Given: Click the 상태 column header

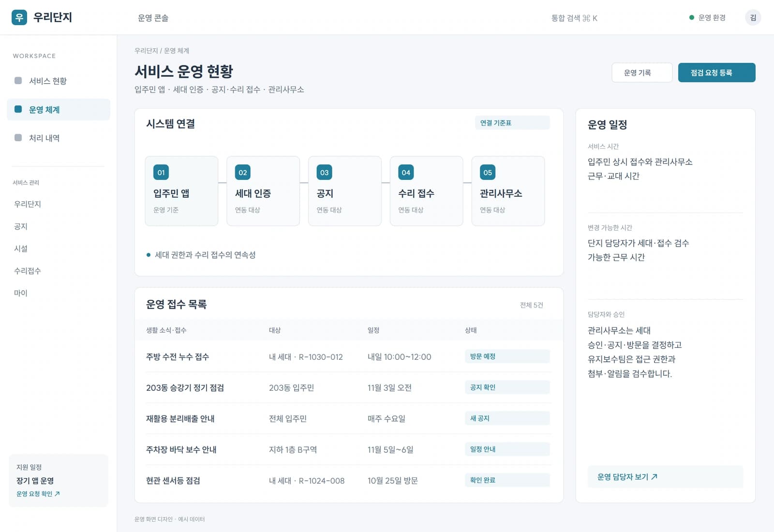Looking at the screenshot, I should click(x=471, y=330).
